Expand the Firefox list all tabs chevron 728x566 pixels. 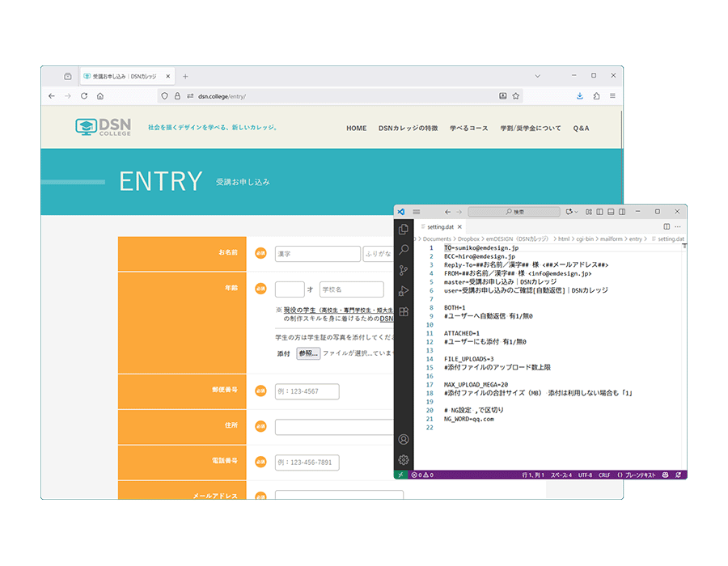coord(538,75)
